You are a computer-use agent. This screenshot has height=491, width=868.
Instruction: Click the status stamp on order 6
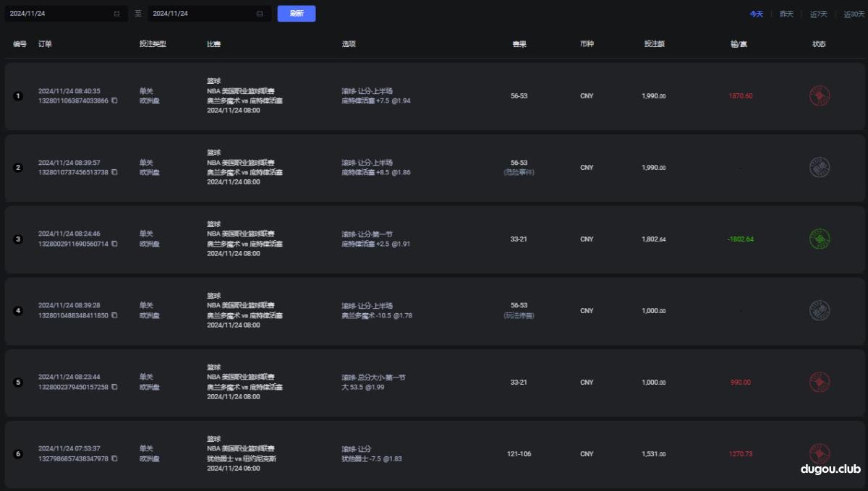point(820,453)
